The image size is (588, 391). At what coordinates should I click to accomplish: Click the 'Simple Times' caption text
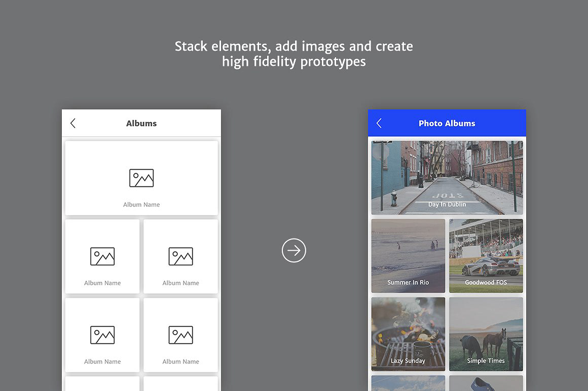(486, 361)
